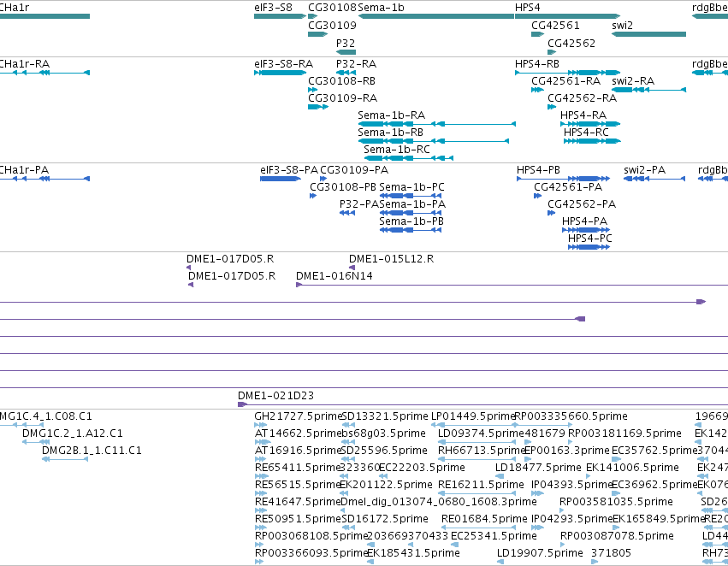Click the AT14662.5prime EST label

pyautogui.click(x=298, y=433)
